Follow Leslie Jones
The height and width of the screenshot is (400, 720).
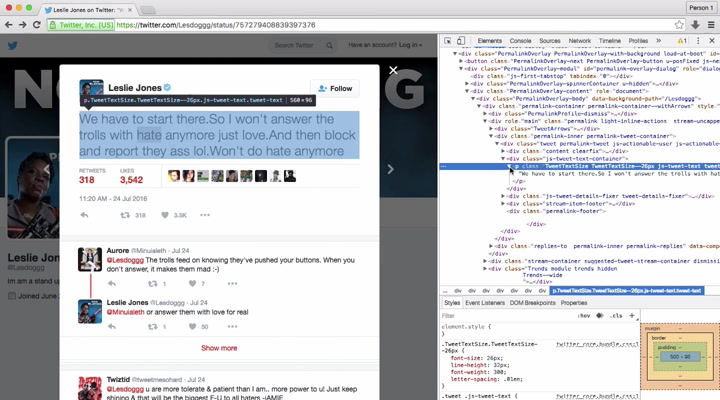pos(334,88)
